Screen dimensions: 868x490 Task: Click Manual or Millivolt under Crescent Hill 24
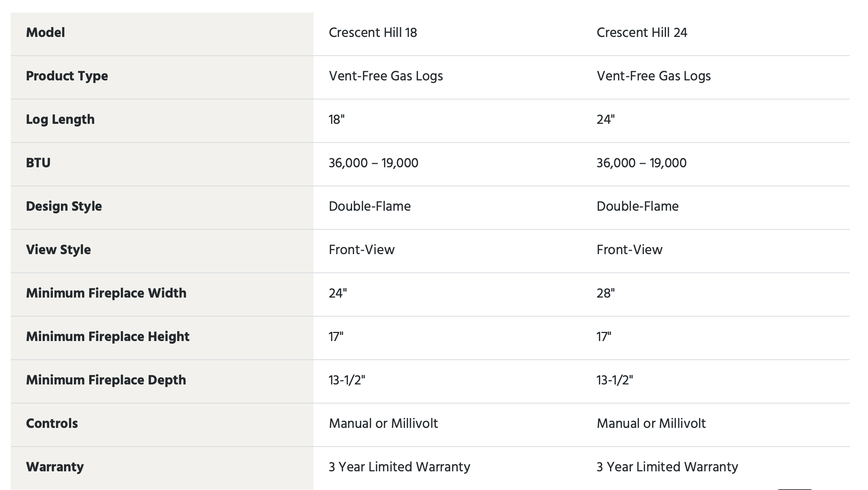tap(651, 424)
